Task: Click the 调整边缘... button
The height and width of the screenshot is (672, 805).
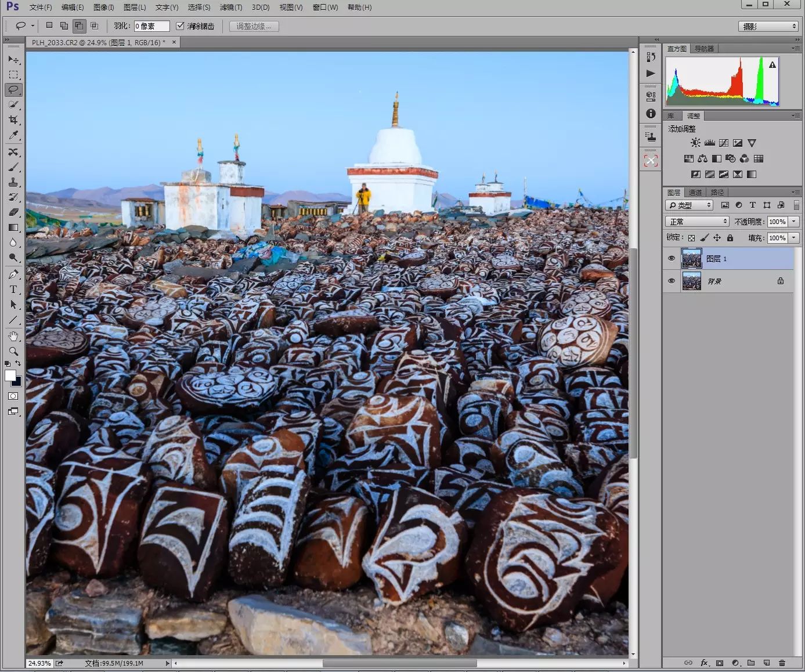Action: tap(254, 26)
